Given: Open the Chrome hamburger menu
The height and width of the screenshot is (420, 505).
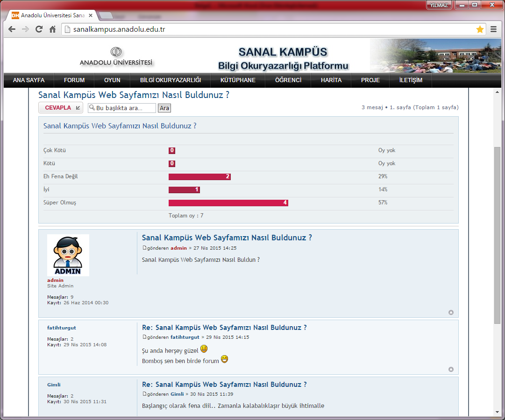Looking at the screenshot, I should (x=494, y=29).
